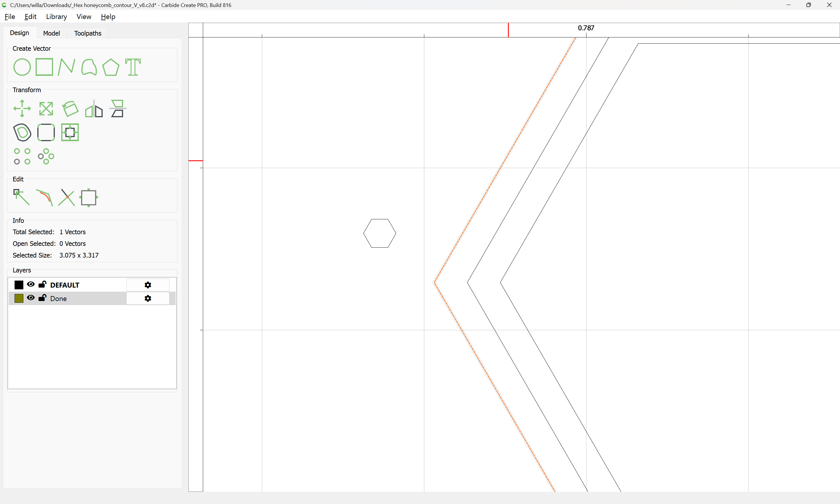Open the Edit menu

pos(31,17)
